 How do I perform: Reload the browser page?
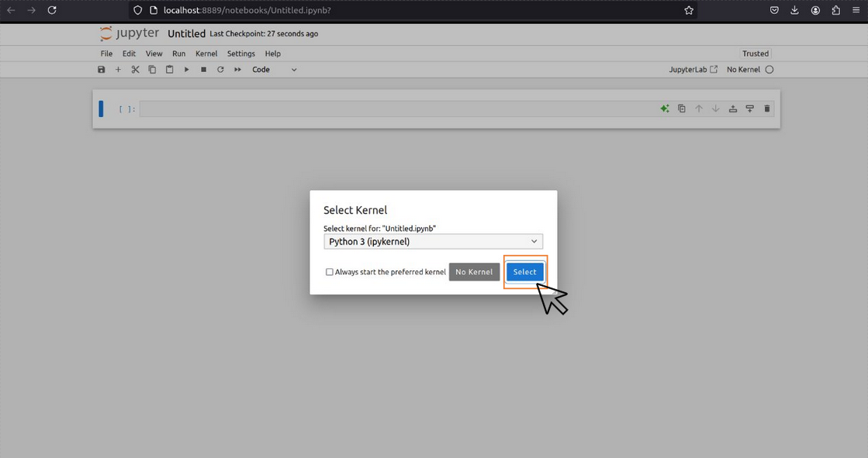tap(52, 10)
